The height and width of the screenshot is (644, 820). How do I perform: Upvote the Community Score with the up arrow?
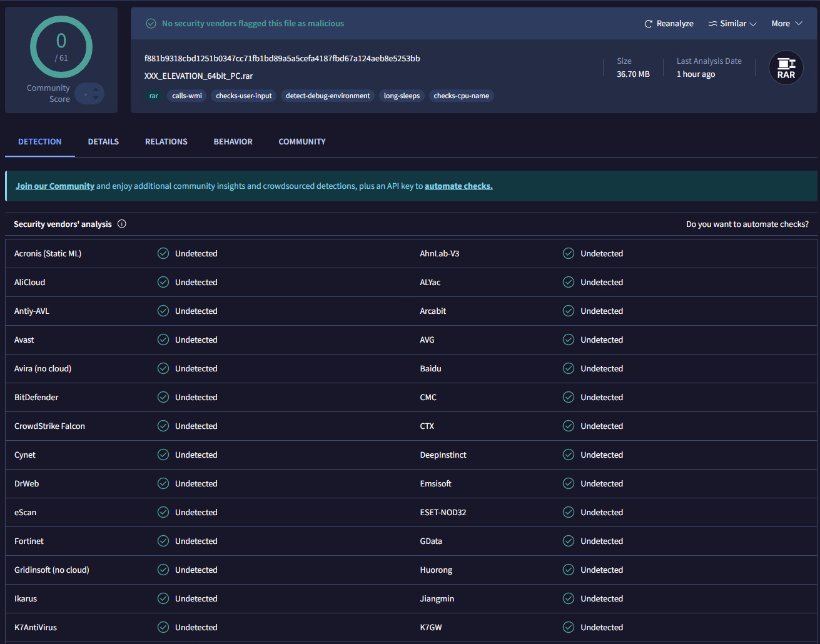coord(96,89)
